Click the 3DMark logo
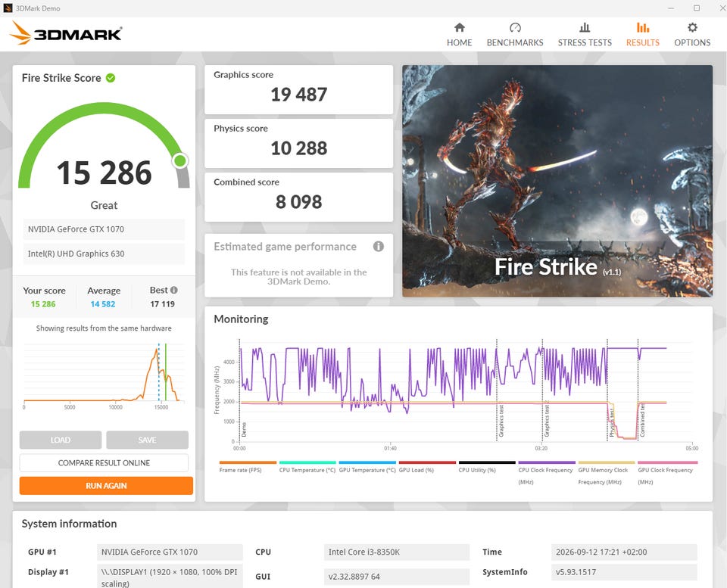 (65, 33)
